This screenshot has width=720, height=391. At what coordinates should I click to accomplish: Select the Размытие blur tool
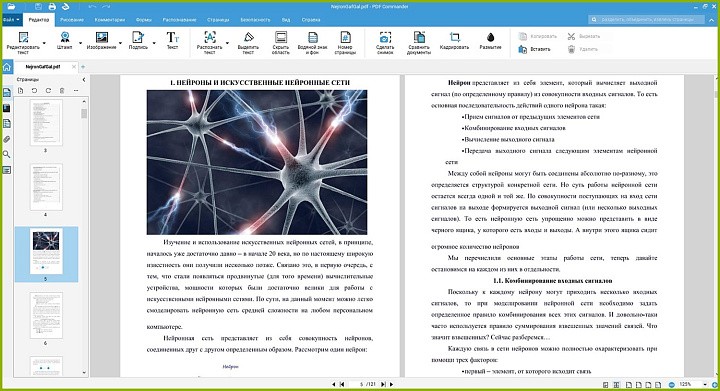(x=490, y=40)
